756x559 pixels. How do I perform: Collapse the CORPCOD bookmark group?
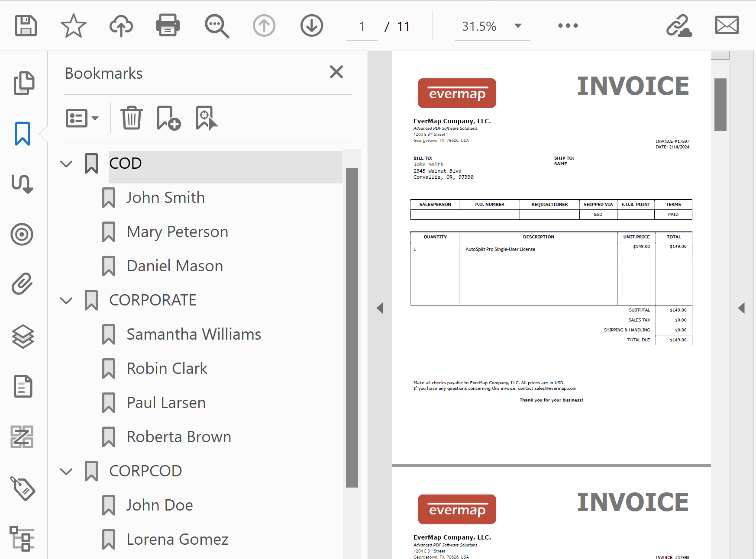66,472
